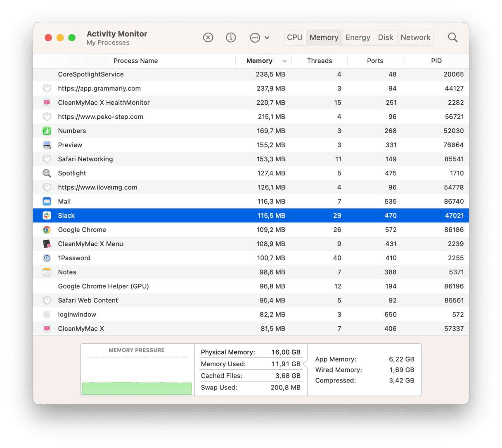Sort by Process Name column header
This screenshot has width=502, height=448.
(135, 61)
